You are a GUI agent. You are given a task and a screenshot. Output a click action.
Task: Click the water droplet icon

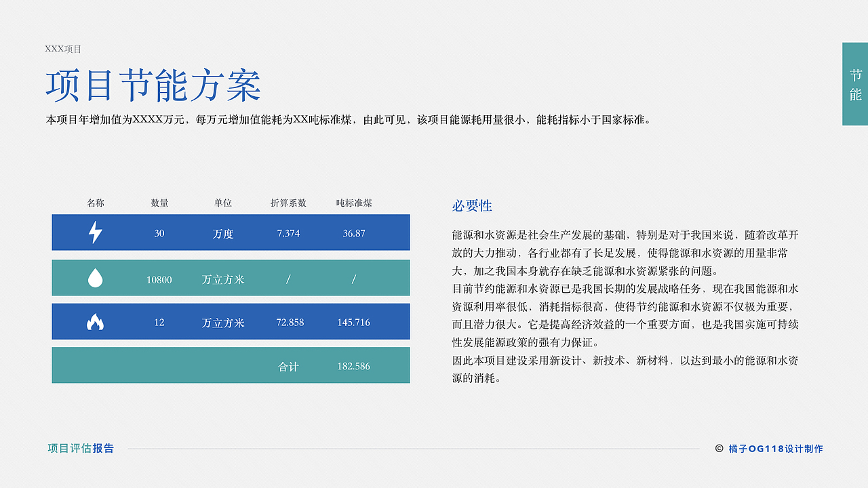point(96,278)
